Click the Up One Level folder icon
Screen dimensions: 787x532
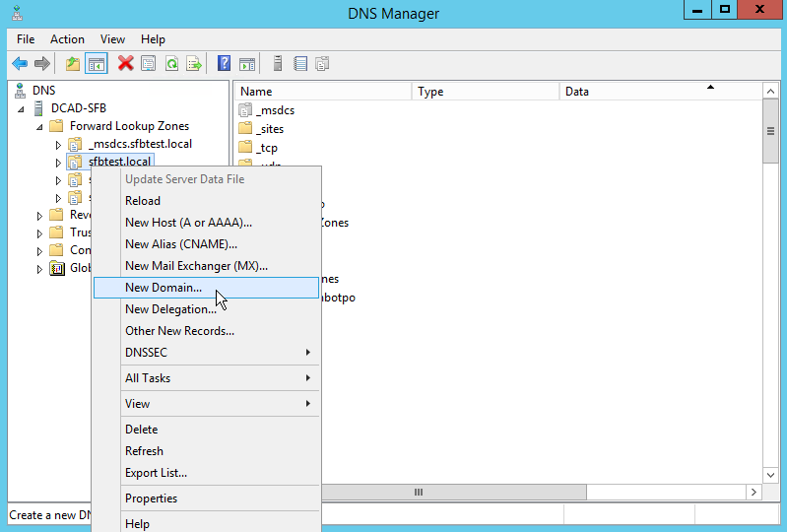[73, 64]
